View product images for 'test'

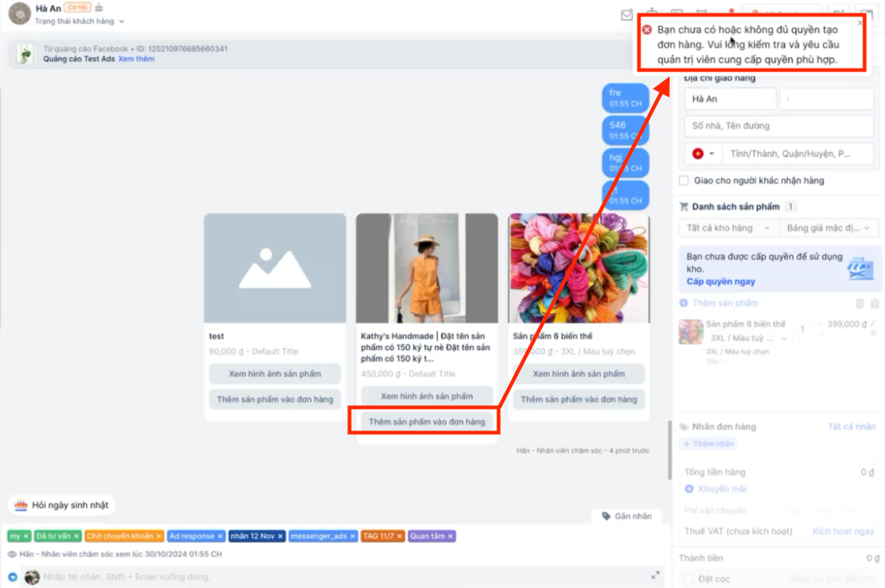(274, 374)
